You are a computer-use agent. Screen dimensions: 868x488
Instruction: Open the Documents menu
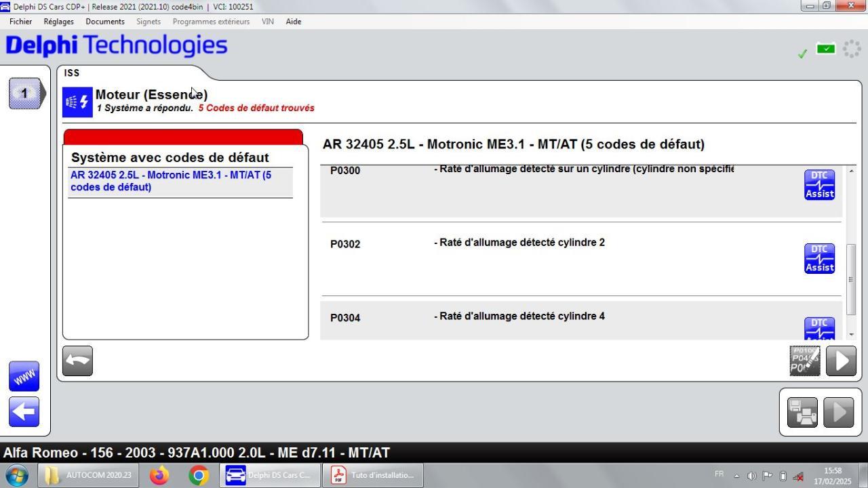[105, 22]
